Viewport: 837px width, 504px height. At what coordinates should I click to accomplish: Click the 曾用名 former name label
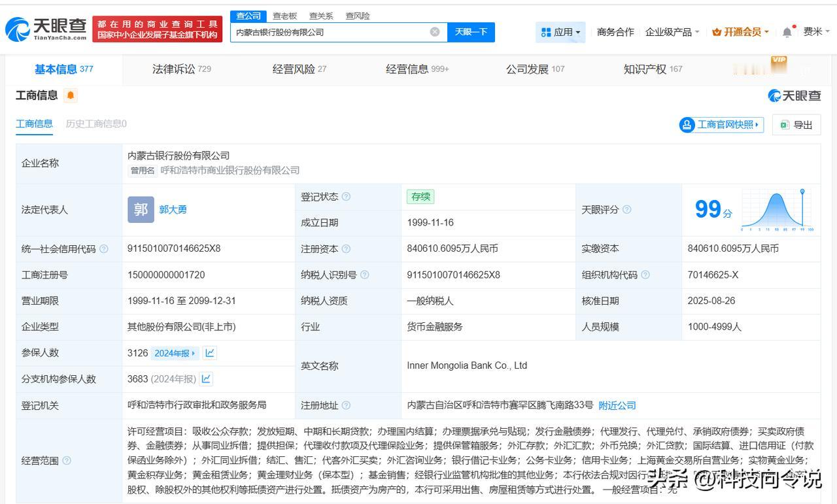142,171
